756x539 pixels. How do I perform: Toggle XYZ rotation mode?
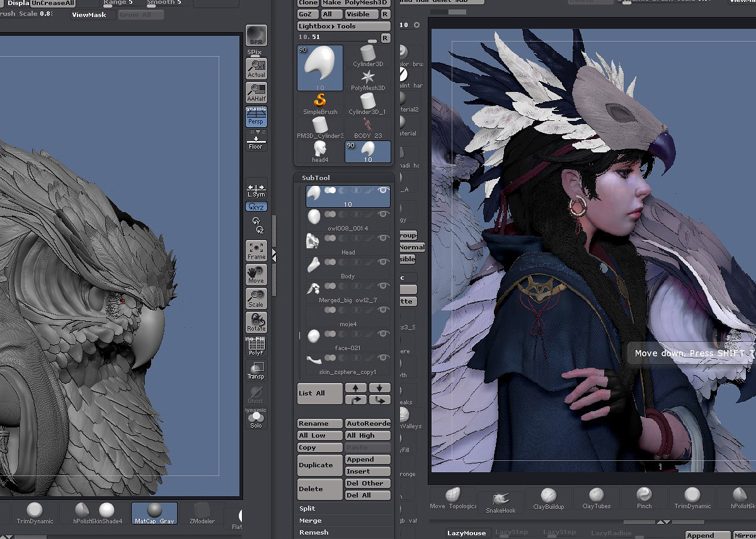coord(256,207)
